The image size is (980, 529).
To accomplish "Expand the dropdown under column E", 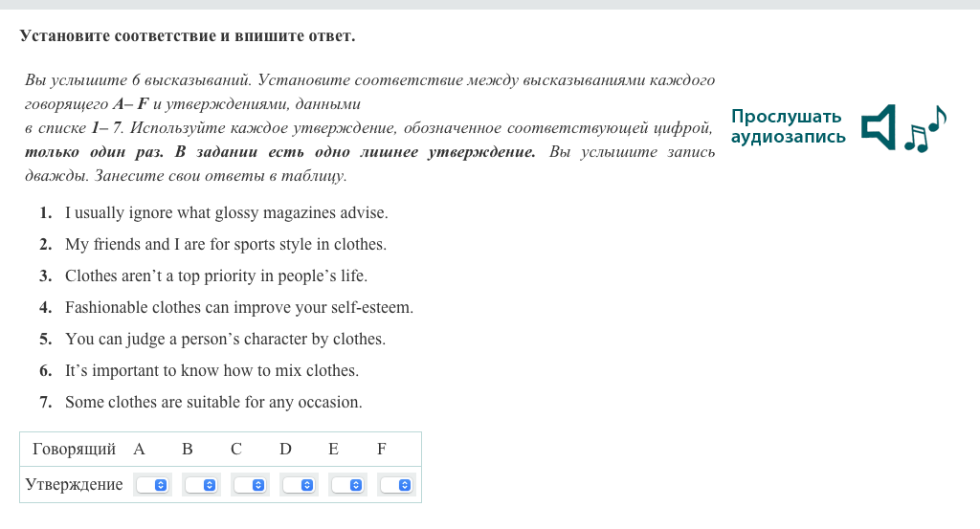I will point(347,485).
